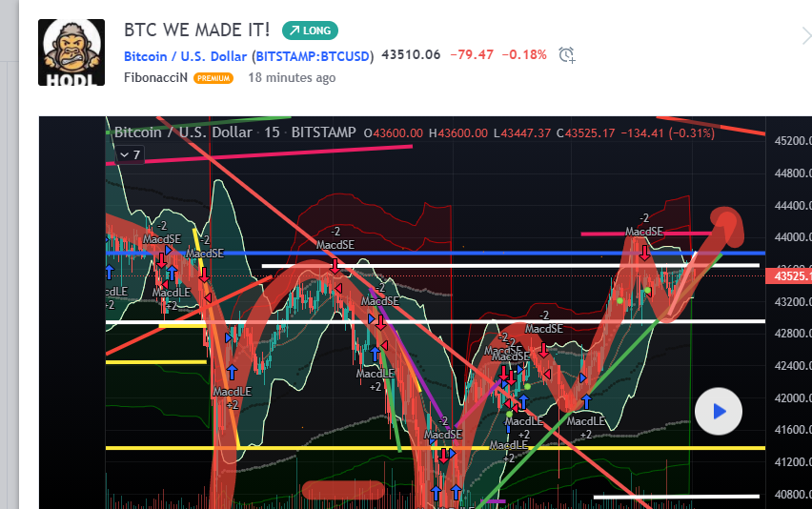Screen dimensions: 812x509
Task: Click the 41200.00 price axis label
Action: point(789,462)
